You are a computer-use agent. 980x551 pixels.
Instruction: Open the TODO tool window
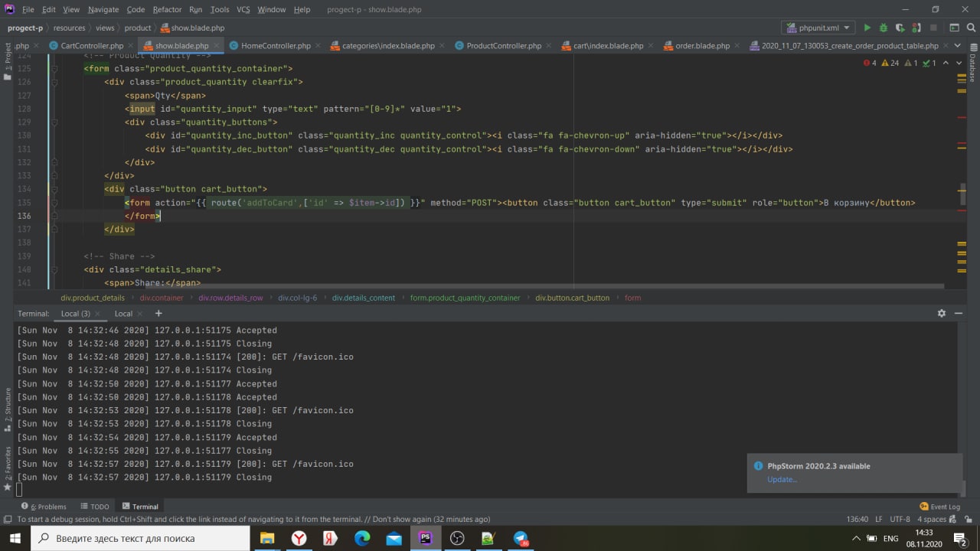95,507
